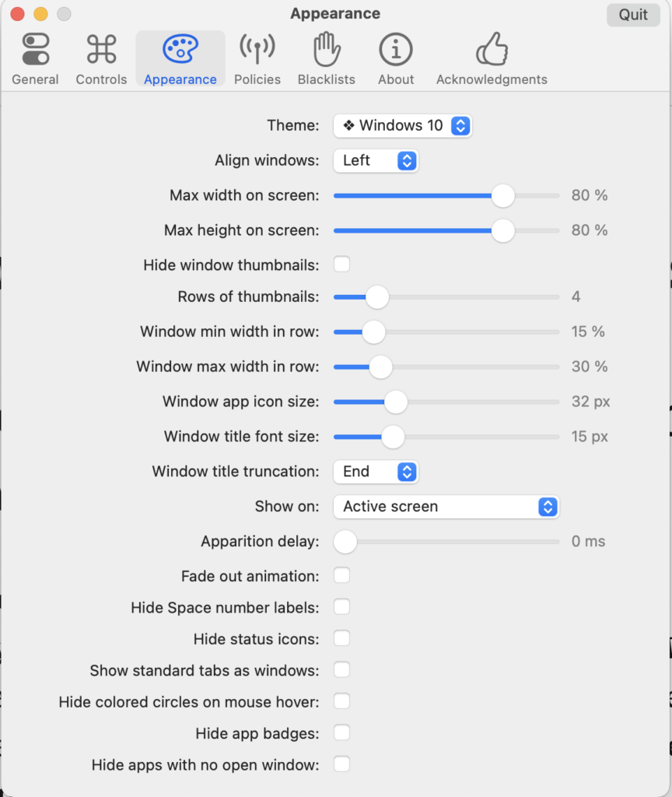Open the Show on Active screen dropdown
Viewport: 672px width, 797px height.
tap(446, 507)
